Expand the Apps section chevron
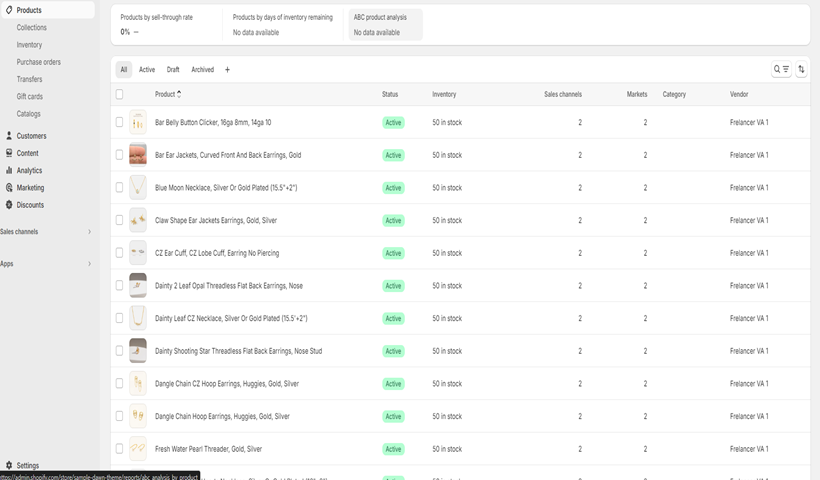 coord(89,264)
